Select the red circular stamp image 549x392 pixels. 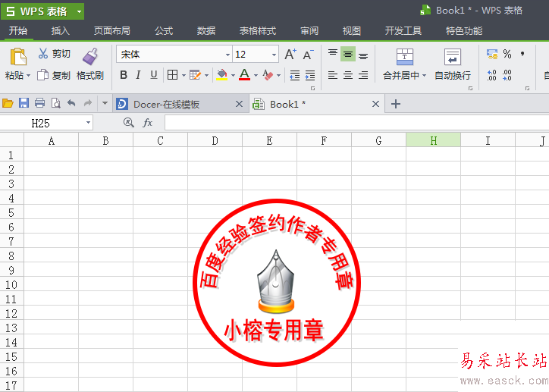click(277, 283)
